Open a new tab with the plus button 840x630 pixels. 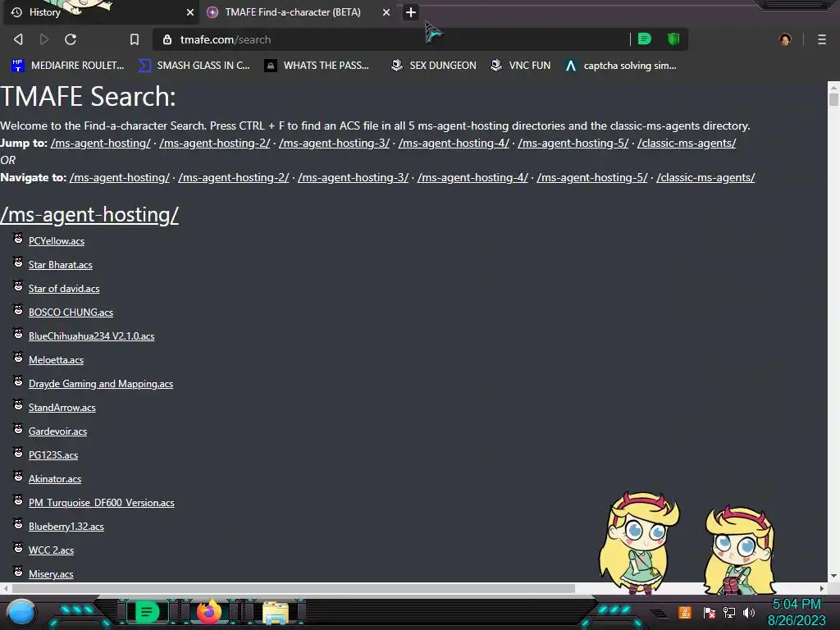pos(410,12)
